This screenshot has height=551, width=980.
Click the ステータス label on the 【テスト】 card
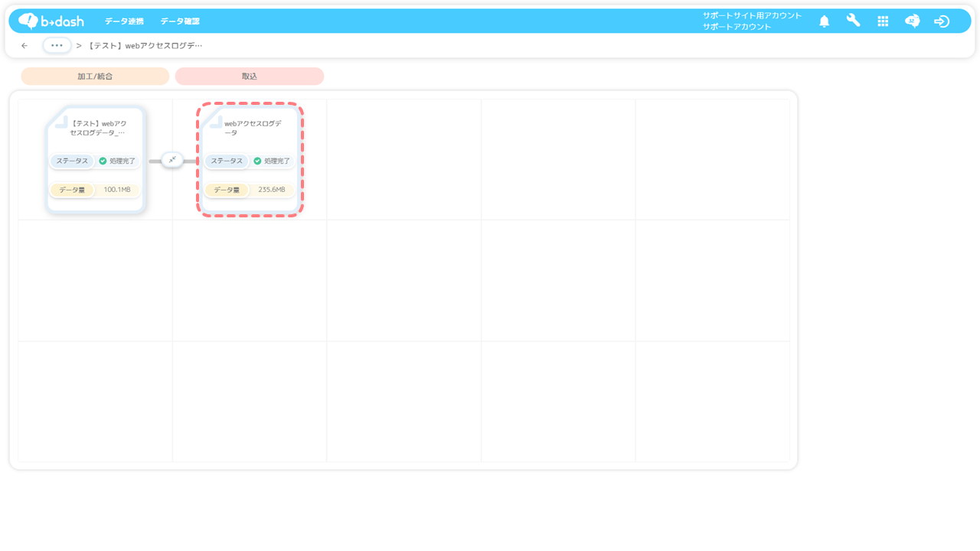point(72,161)
